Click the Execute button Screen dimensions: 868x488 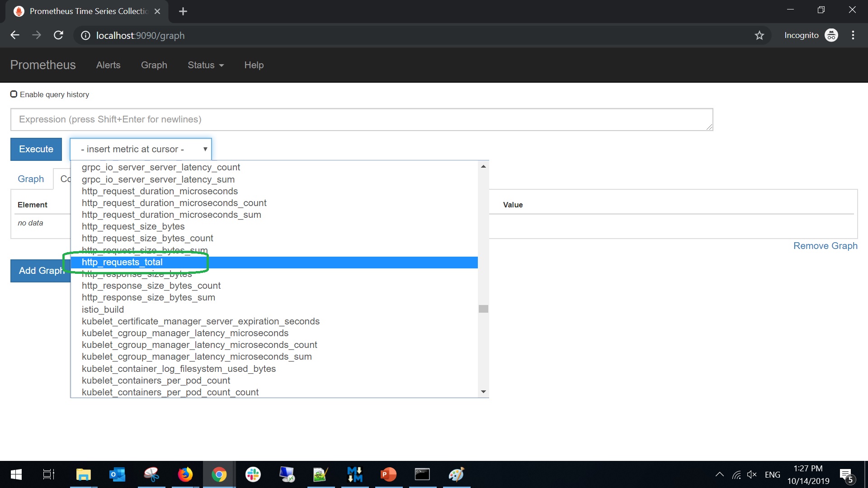(36, 149)
